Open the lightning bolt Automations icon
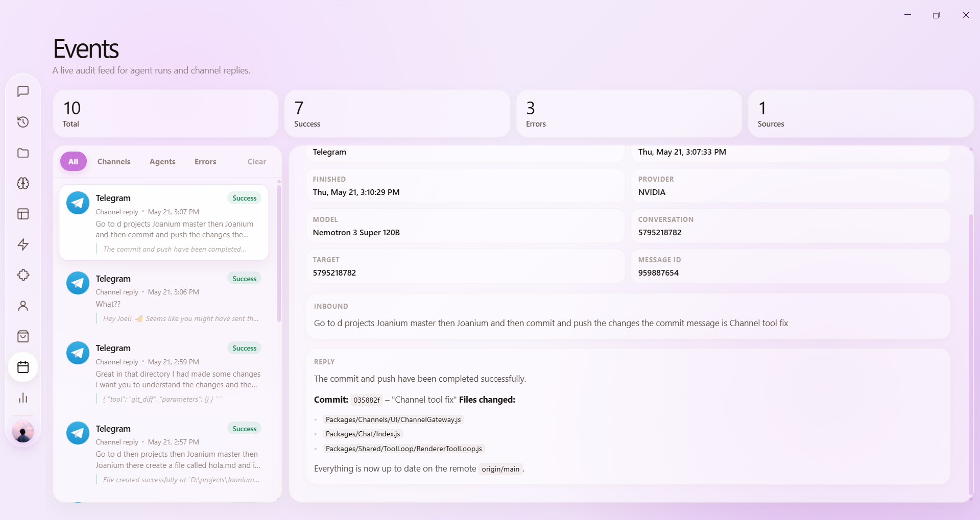The height and width of the screenshot is (520, 980). pyautogui.click(x=23, y=244)
